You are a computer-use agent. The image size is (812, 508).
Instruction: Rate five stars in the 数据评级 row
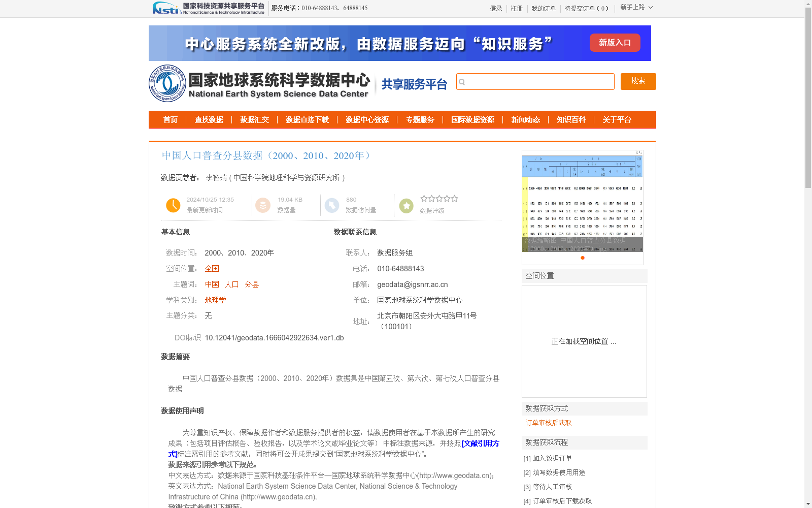pos(455,199)
